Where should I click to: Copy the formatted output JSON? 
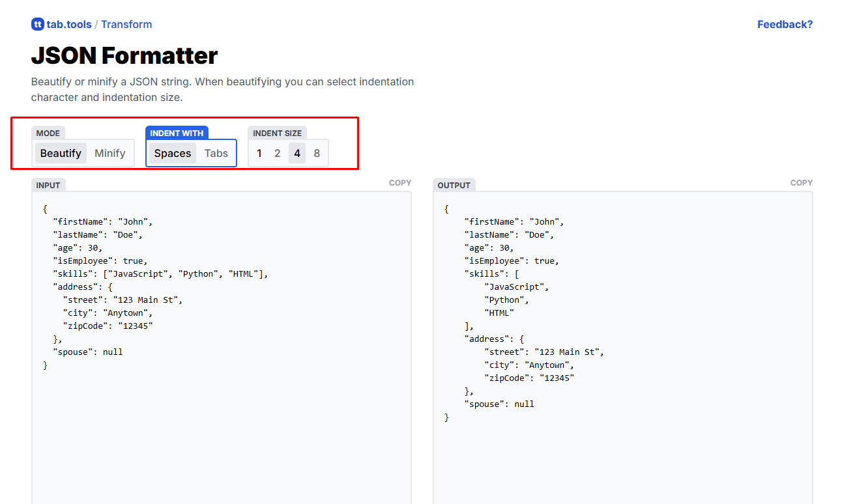(802, 183)
